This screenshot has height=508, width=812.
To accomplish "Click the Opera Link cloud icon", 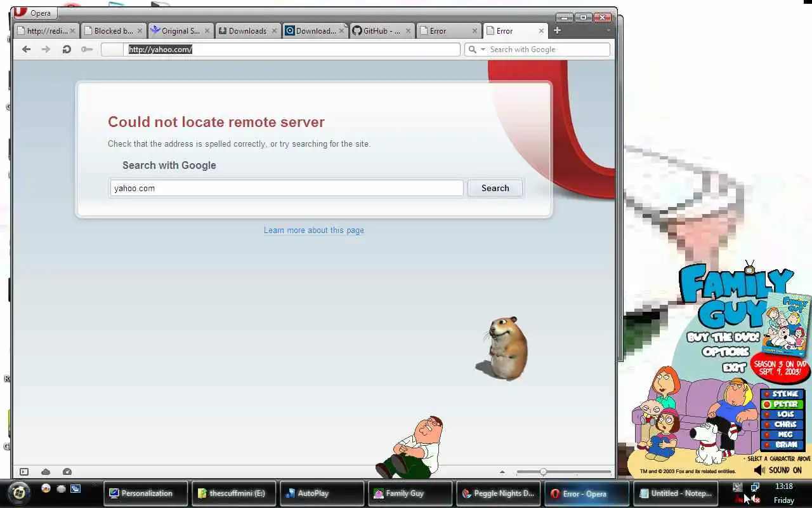I will point(46,472).
